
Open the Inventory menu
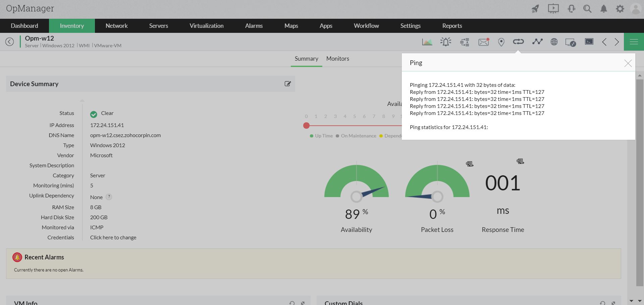click(72, 26)
